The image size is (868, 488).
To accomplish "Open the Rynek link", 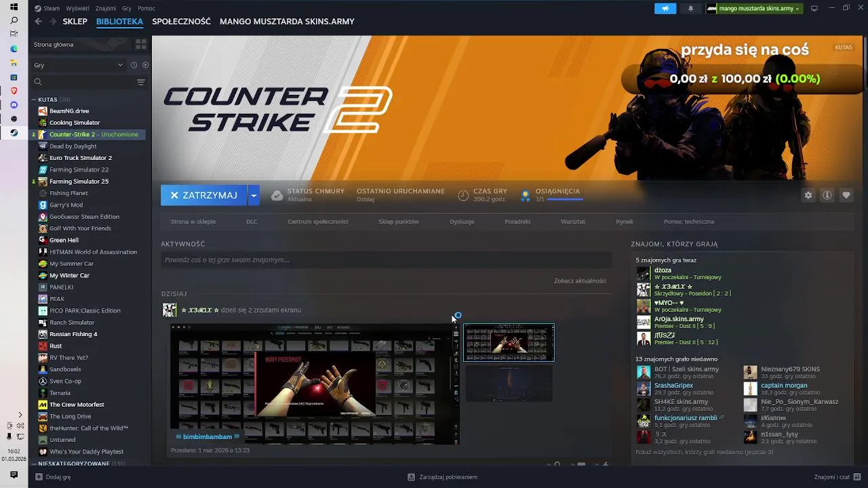I will coord(625,222).
